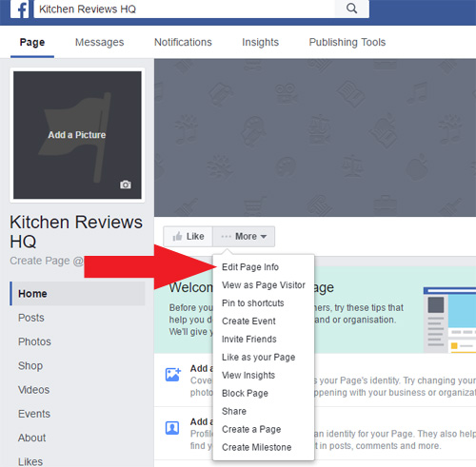Switch to the Messages tab
The width and height of the screenshot is (476, 467).
point(99,42)
